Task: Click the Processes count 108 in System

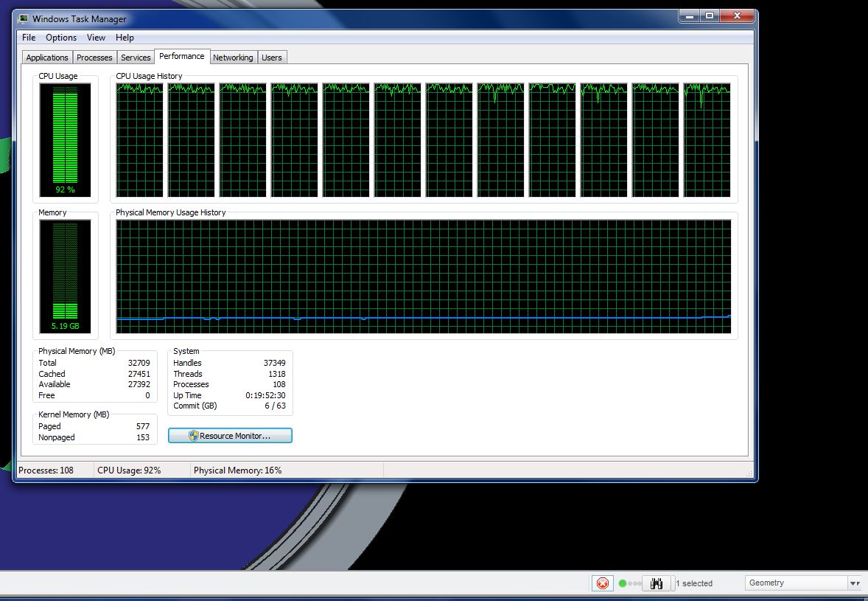Action: tap(279, 384)
